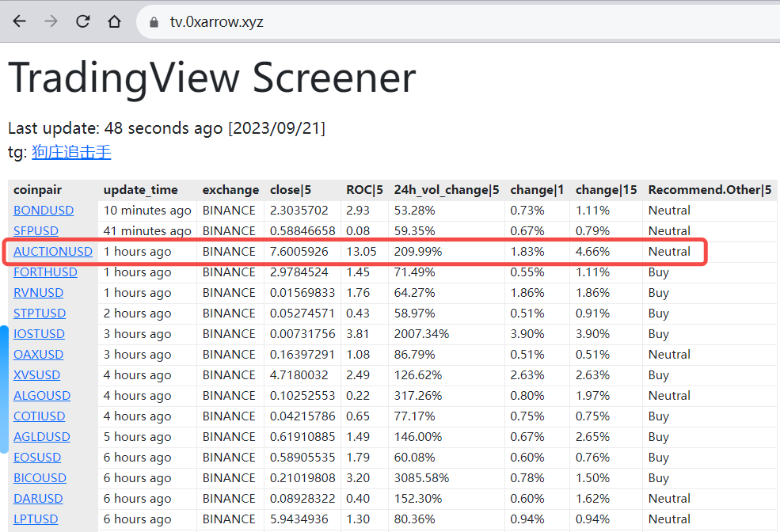Click the browser forward arrow

[51, 21]
